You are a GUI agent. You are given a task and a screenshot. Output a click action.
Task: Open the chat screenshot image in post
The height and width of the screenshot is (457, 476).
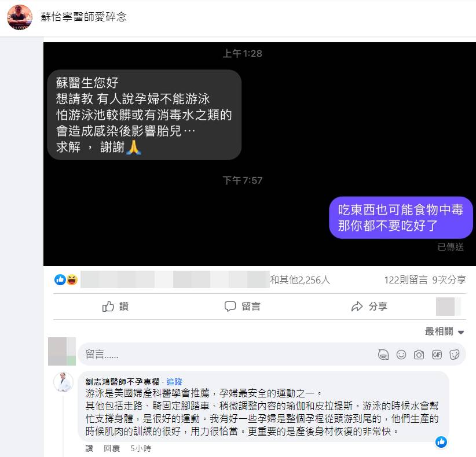[x=259, y=154]
